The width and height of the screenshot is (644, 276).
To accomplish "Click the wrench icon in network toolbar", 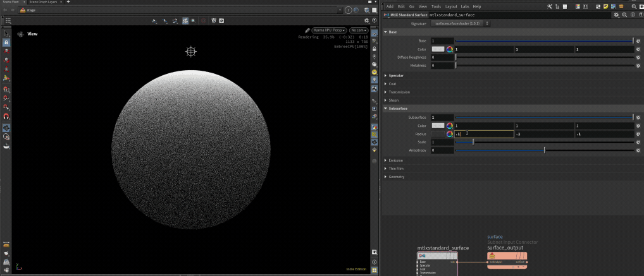I will tap(550, 6).
